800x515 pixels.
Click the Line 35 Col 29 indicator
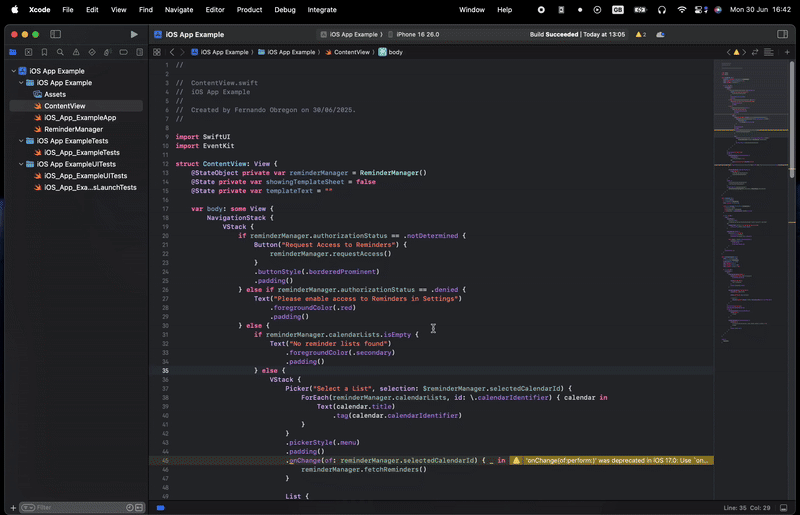click(x=746, y=507)
